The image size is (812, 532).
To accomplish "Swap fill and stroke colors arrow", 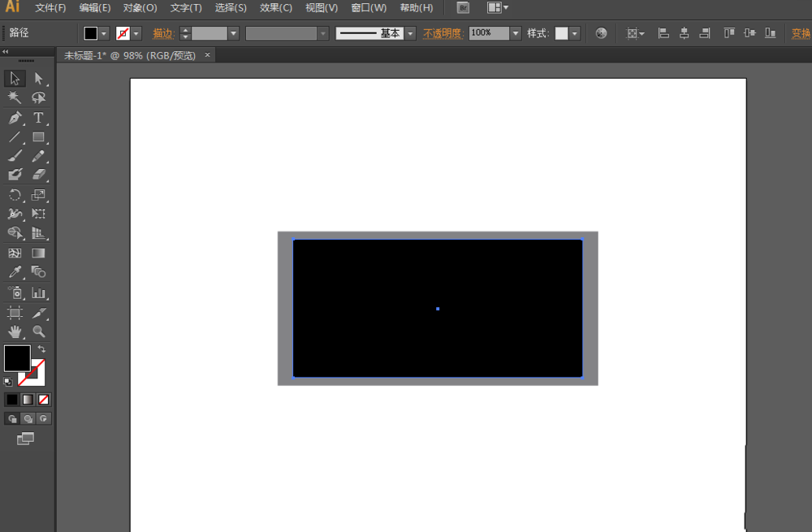I will point(41,348).
